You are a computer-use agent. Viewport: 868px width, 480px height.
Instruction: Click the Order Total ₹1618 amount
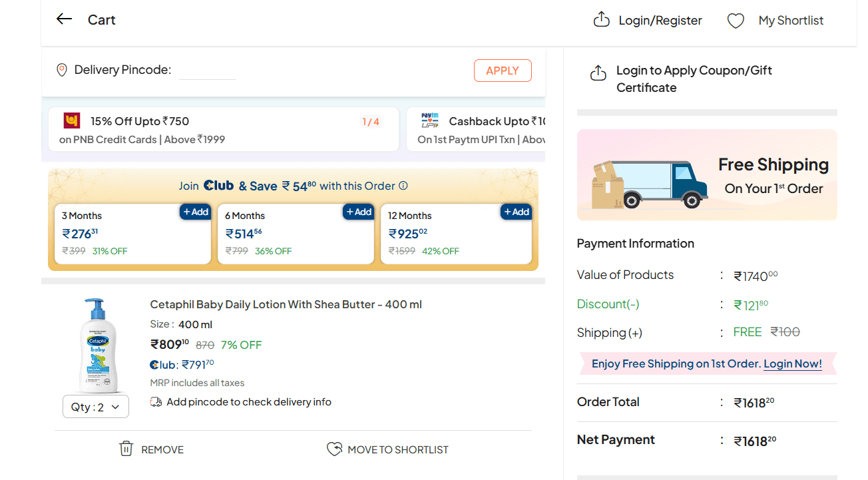coord(754,403)
